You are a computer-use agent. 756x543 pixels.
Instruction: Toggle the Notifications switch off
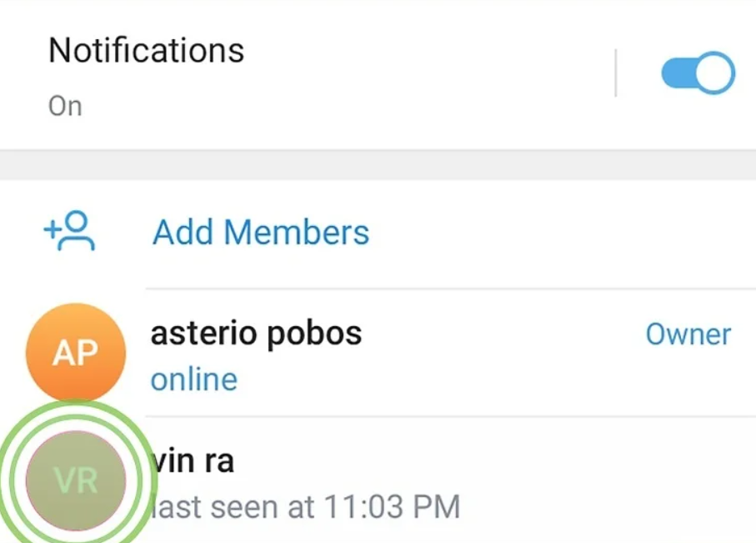698,73
